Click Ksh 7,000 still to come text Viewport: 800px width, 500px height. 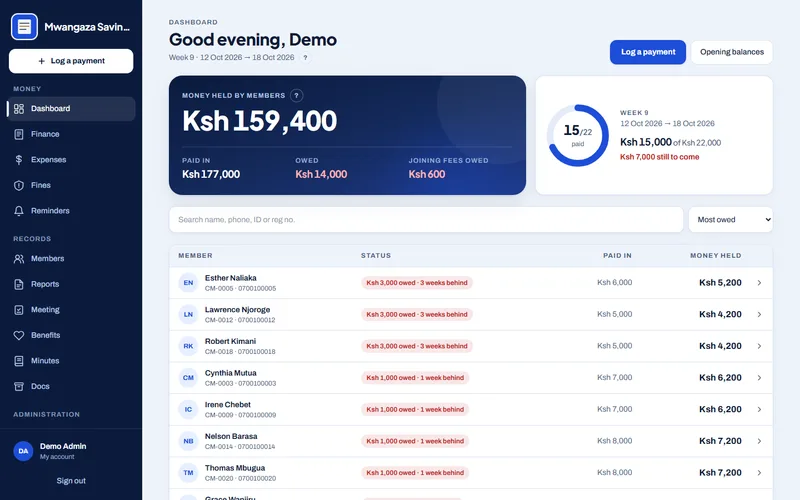coord(659,157)
